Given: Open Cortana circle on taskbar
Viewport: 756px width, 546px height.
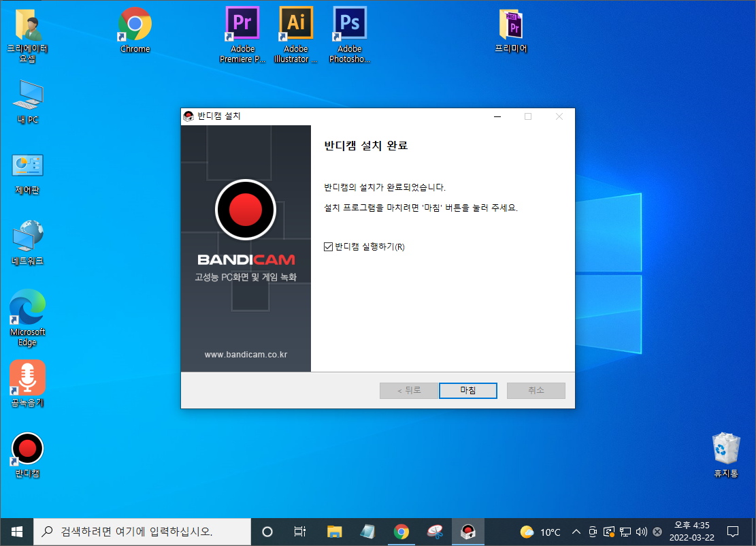Looking at the screenshot, I should (x=267, y=532).
